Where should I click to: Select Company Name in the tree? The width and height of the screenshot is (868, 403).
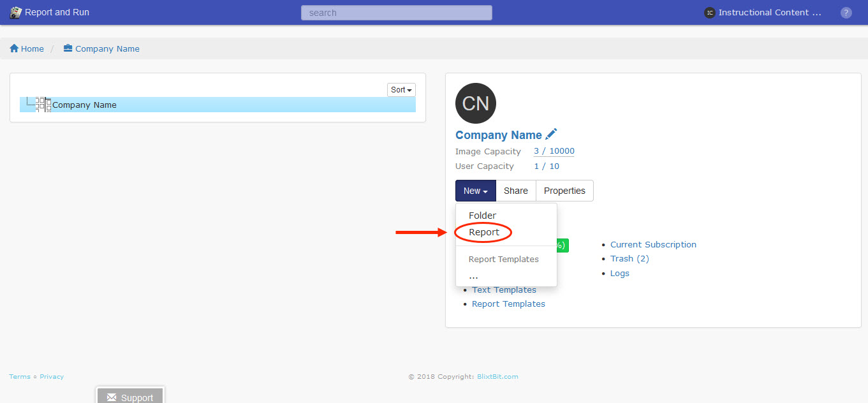tap(84, 105)
